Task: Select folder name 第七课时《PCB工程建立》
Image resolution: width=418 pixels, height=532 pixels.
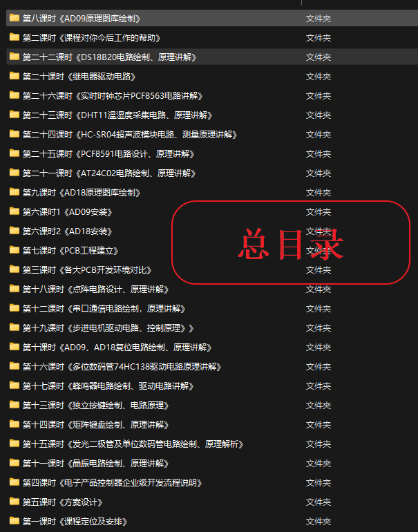Action: point(70,250)
